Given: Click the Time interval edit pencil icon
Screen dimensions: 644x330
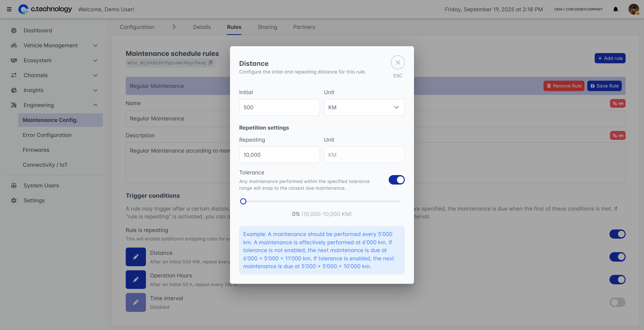Looking at the screenshot, I should [136, 302].
